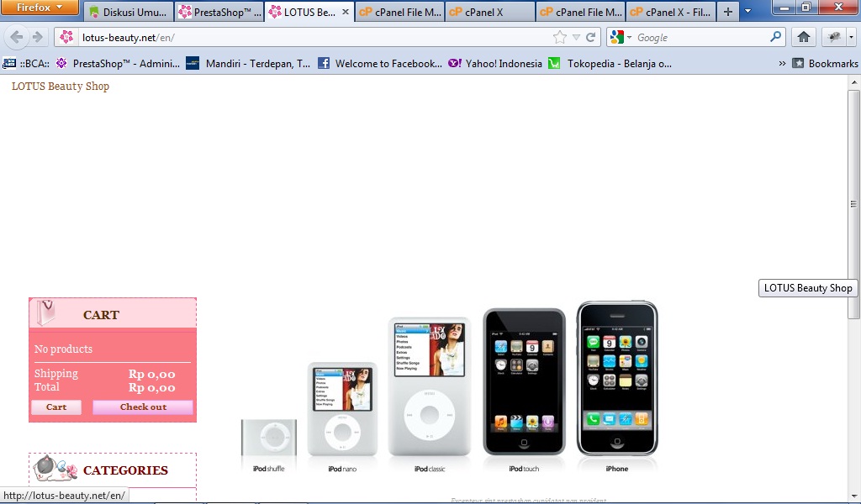Switch to the second cPanel File M... tab
The image size is (861, 504).
(580, 12)
